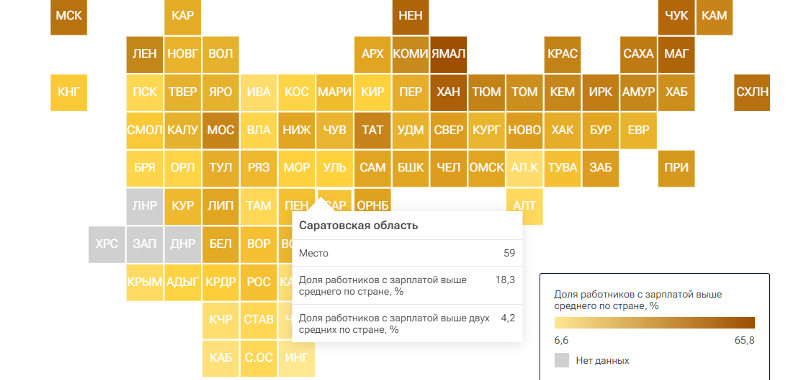Select the МОС region tile
The width and height of the screenshot is (800, 380).
(220, 130)
